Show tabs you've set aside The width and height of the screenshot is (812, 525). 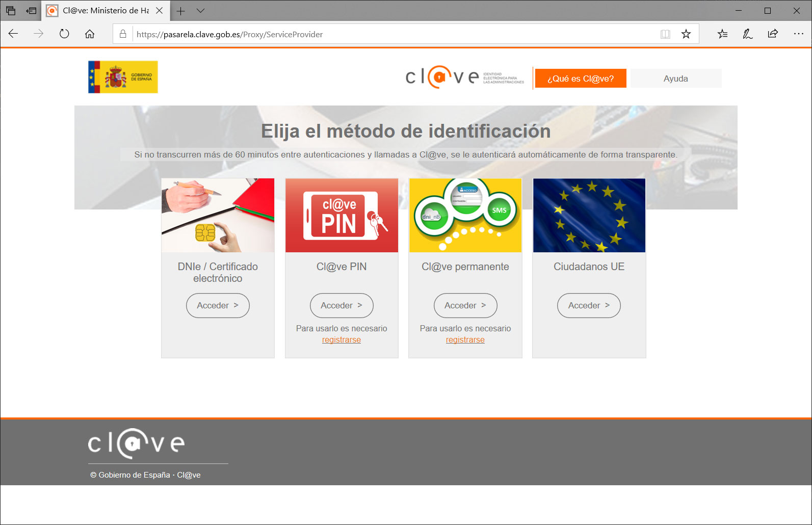pos(11,10)
